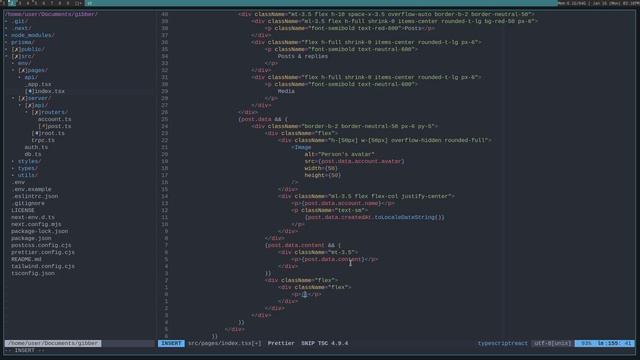The height and width of the screenshot is (360, 640).
Task: Open package-lock.json in the tree
Action: pos(40,231)
